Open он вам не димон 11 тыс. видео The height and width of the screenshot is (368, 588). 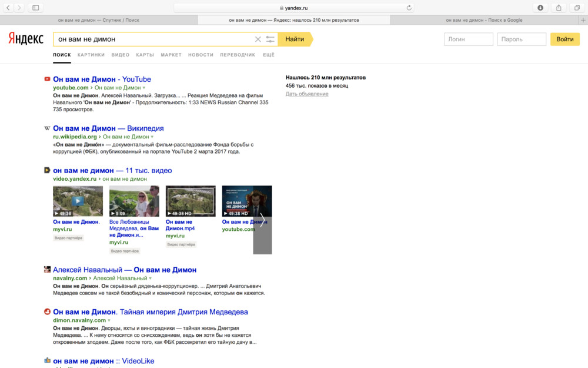point(112,171)
